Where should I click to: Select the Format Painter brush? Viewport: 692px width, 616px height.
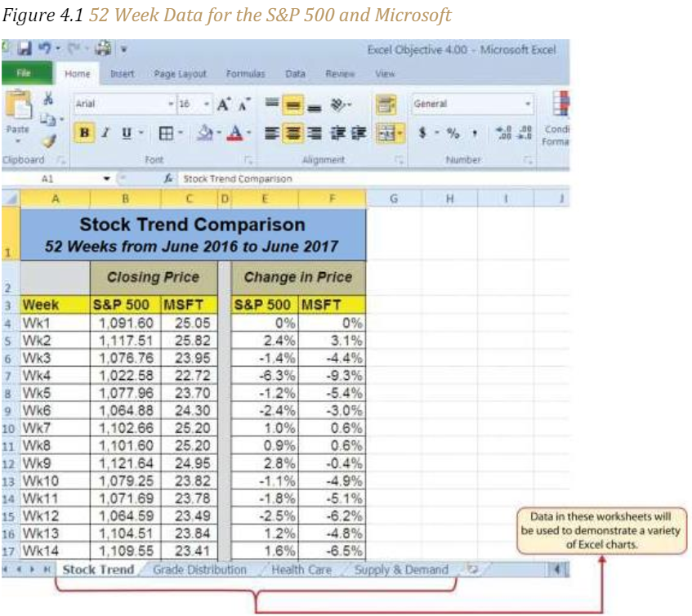pos(48,141)
